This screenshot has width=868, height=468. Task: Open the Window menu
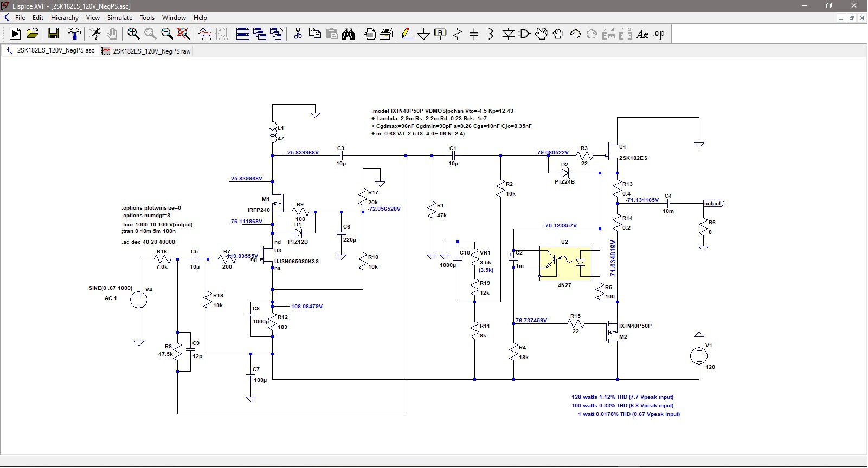174,18
